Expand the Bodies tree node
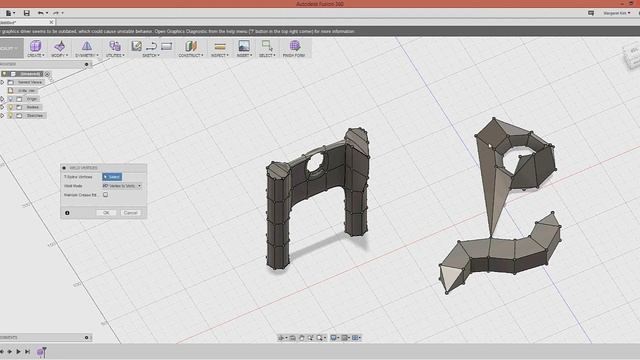Image resolution: width=640 pixels, height=360 pixels. [2, 107]
